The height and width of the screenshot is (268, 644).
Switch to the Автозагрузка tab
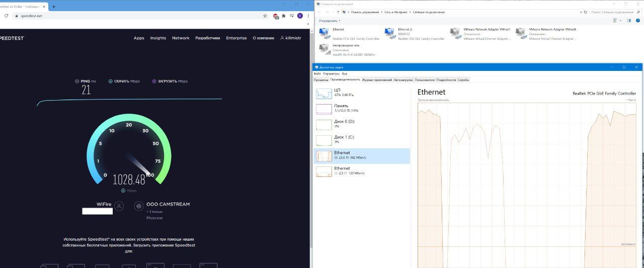tap(403, 79)
